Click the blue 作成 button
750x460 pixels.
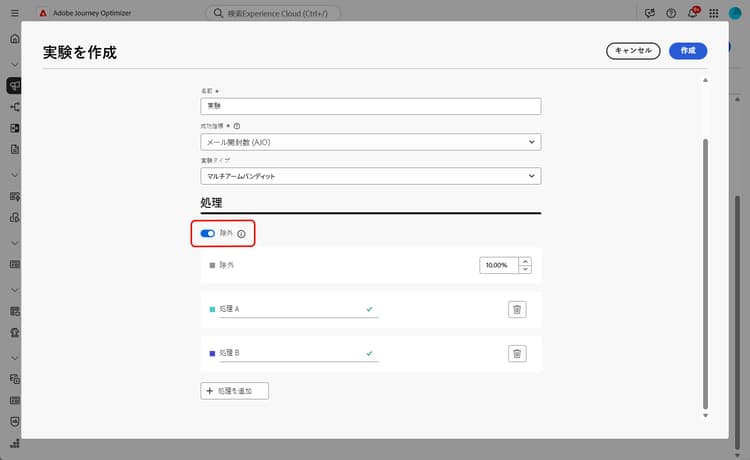pos(688,51)
